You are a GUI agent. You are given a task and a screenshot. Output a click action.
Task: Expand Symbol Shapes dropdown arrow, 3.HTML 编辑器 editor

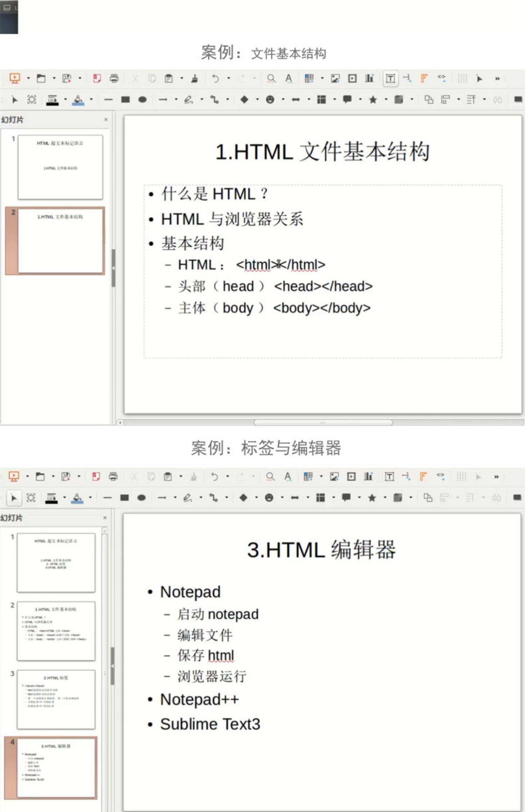tap(282, 498)
